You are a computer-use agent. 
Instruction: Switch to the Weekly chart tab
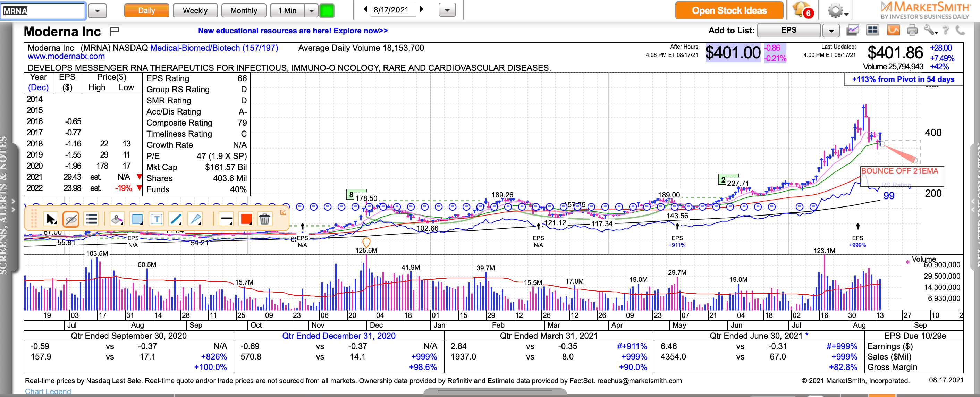click(x=195, y=11)
